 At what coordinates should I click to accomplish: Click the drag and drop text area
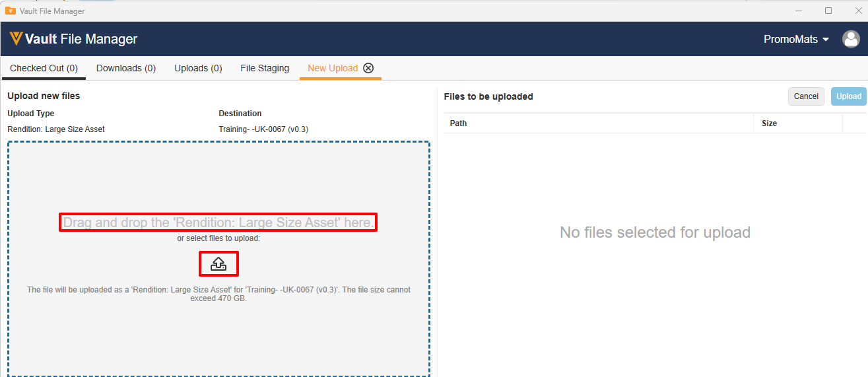click(x=218, y=223)
